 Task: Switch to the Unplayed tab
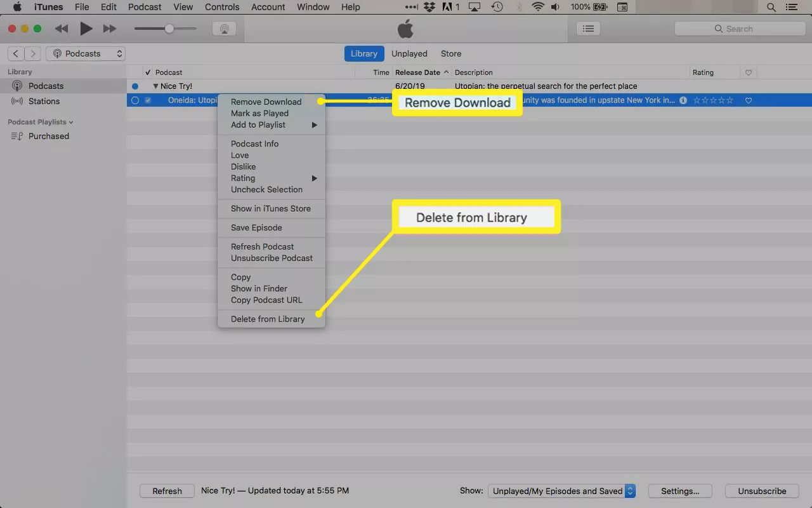[409, 53]
